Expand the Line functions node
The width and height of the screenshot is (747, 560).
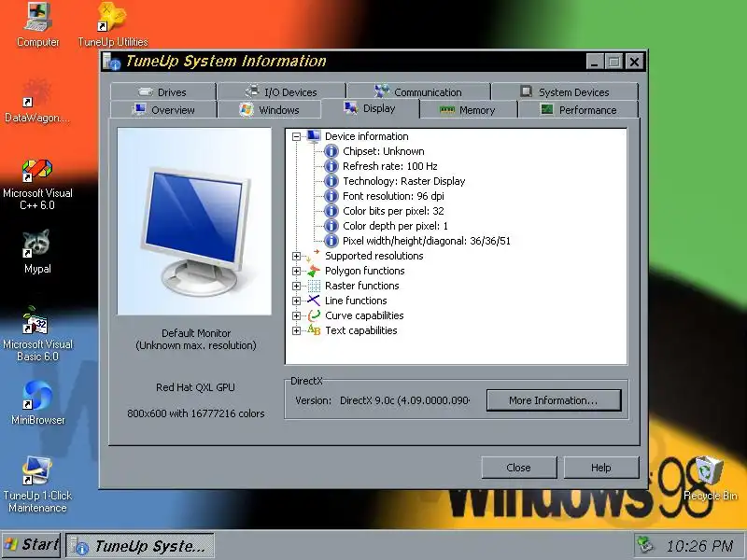click(x=296, y=301)
